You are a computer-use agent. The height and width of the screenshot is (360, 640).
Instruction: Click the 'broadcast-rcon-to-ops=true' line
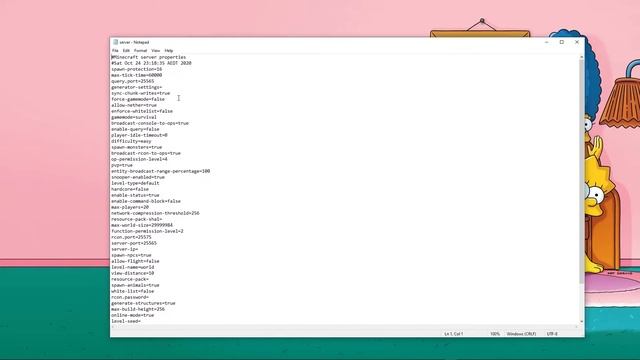pyautogui.click(x=146, y=153)
